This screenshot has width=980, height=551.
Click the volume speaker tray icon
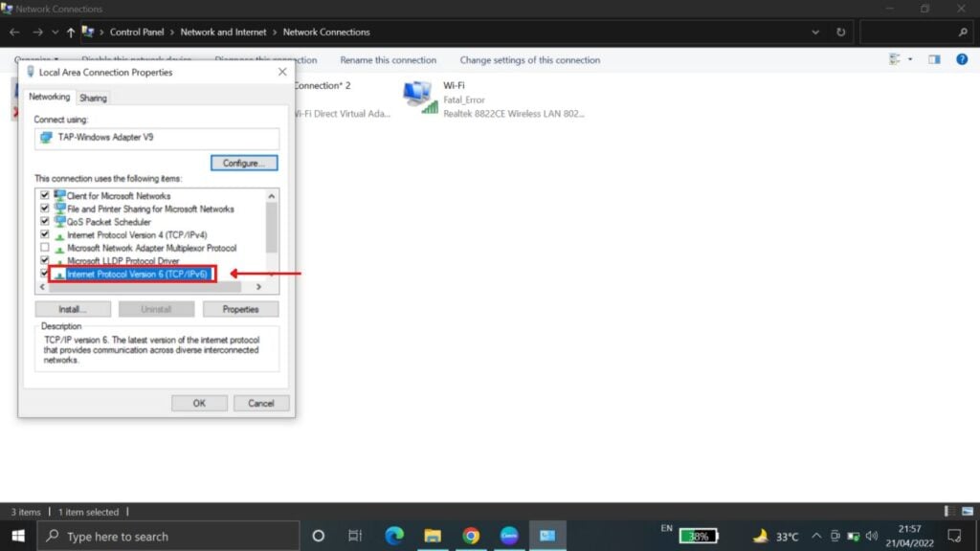pos(872,536)
